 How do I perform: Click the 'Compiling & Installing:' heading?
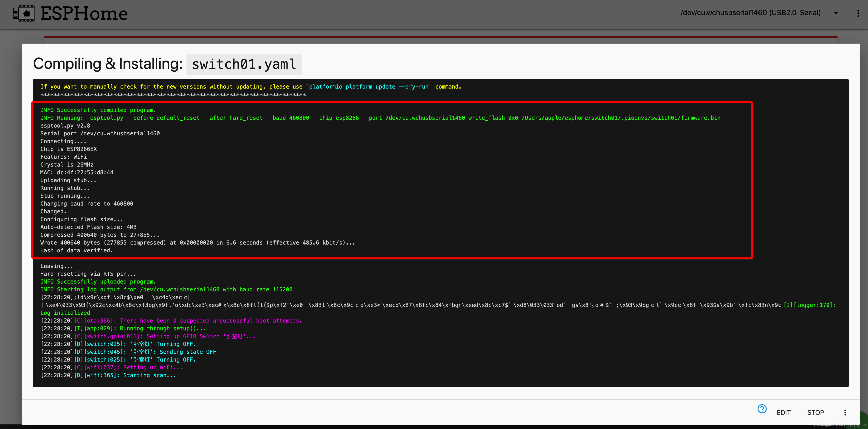tap(108, 64)
